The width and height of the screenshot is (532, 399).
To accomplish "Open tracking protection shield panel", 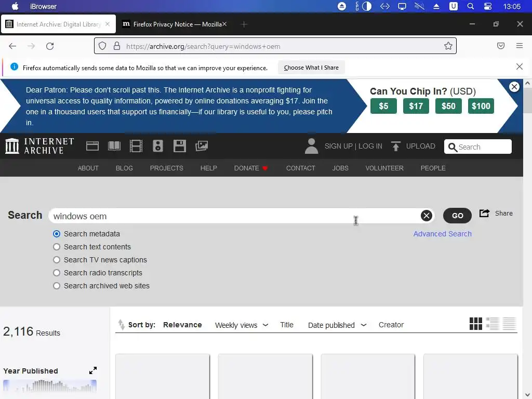I will coord(102,46).
